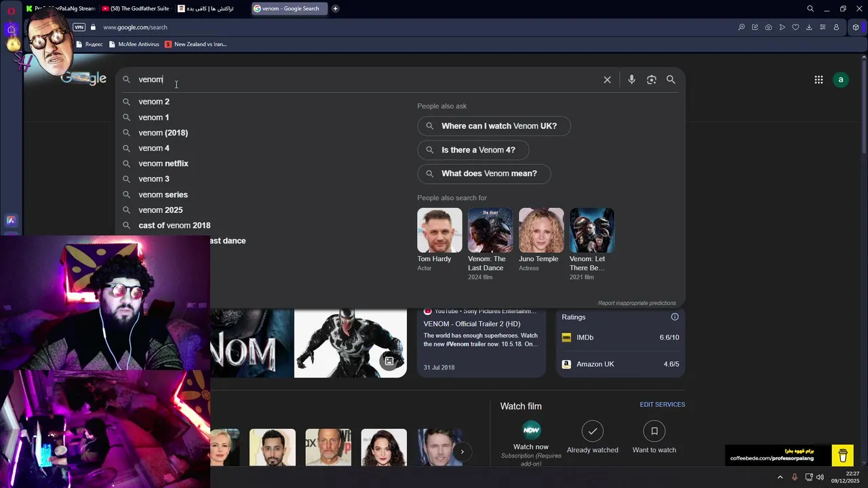Click inside the venom search field

click(366, 79)
